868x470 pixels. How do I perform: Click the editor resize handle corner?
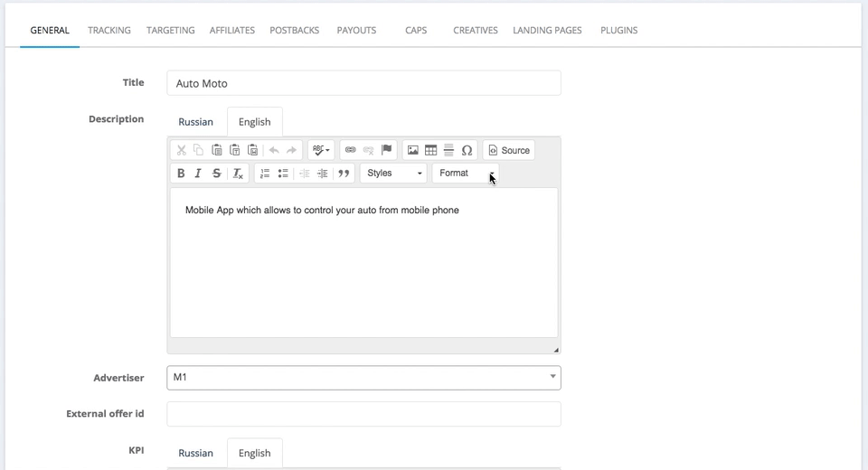click(556, 350)
